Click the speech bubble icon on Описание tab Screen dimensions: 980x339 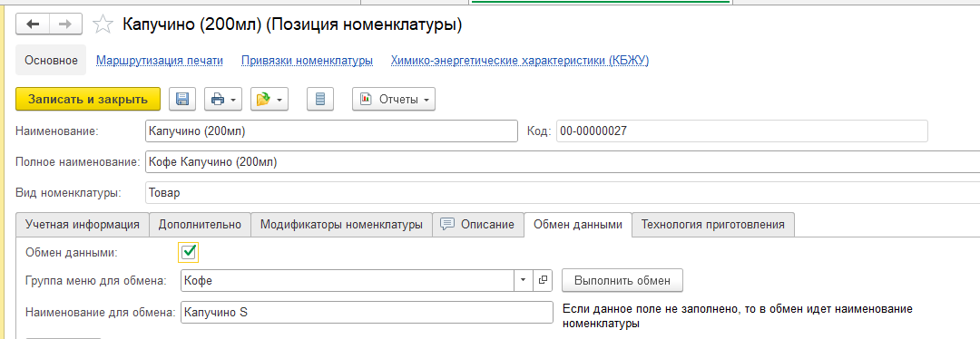446,224
